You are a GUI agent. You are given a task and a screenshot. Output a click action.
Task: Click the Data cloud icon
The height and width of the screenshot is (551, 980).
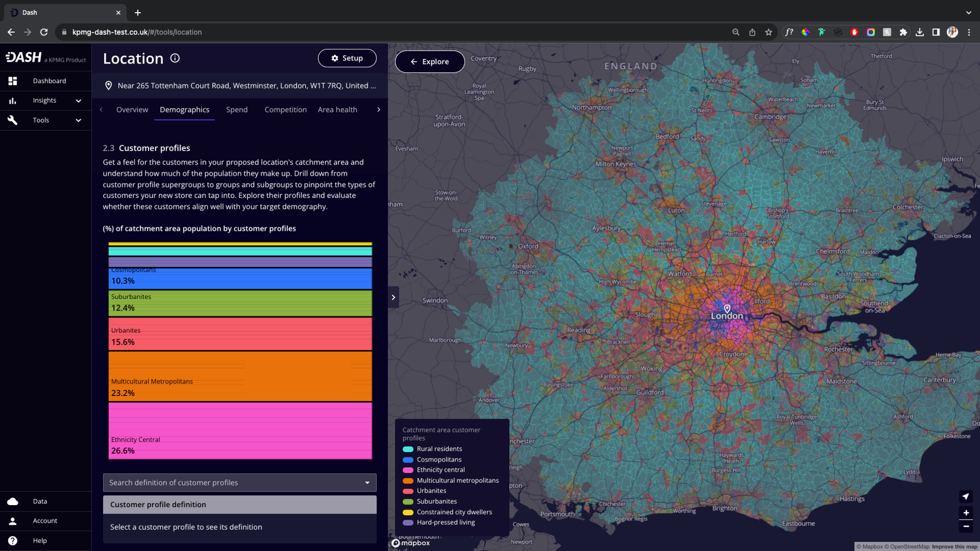click(13, 501)
